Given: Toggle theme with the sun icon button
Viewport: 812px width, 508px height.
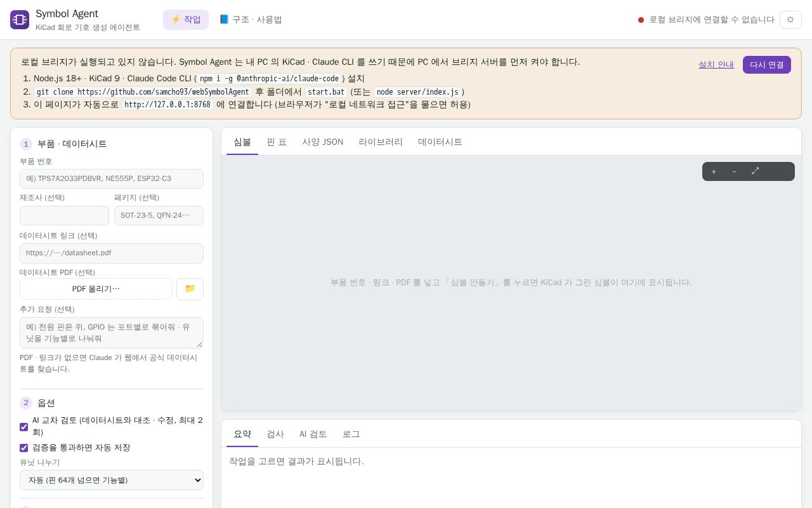Looking at the screenshot, I should coord(790,20).
